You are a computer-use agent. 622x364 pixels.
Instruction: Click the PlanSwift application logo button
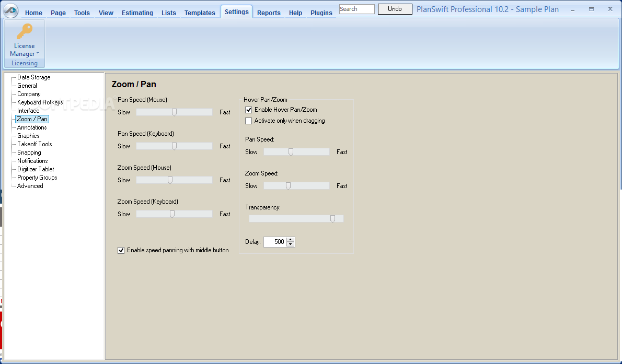tap(10, 10)
